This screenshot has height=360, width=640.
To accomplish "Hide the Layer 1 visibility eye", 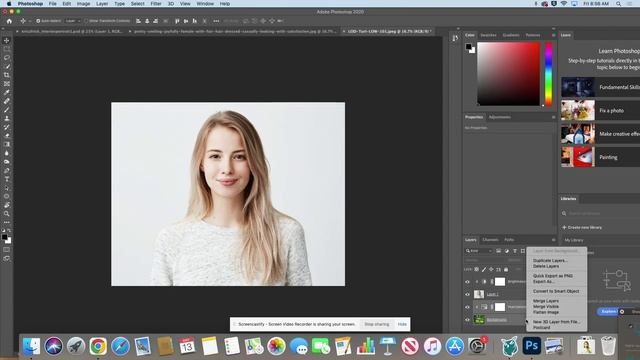I will [467, 294].
